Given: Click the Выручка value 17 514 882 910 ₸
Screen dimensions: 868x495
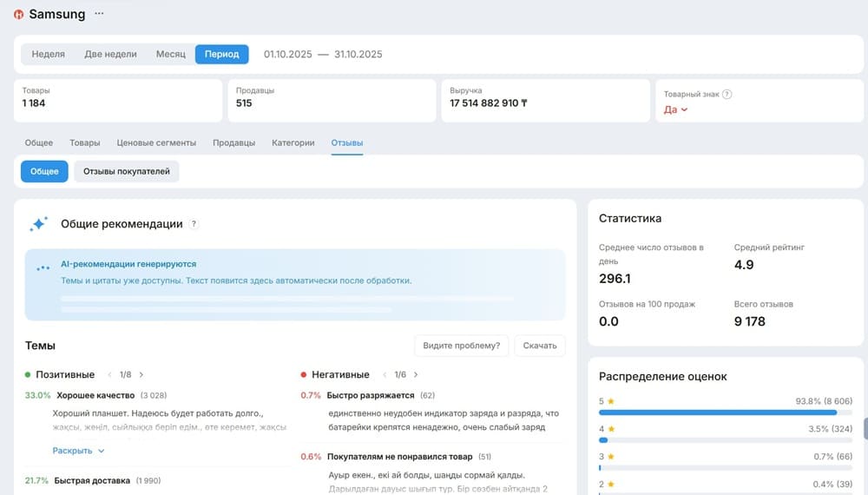Looking at the screenshot, I should click(488, 103).
